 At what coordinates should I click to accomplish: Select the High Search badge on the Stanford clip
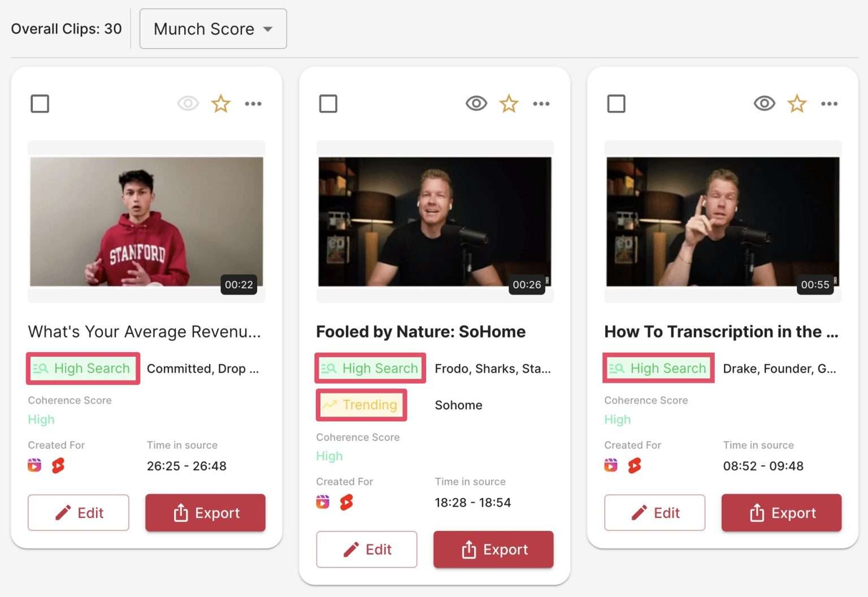83,368
